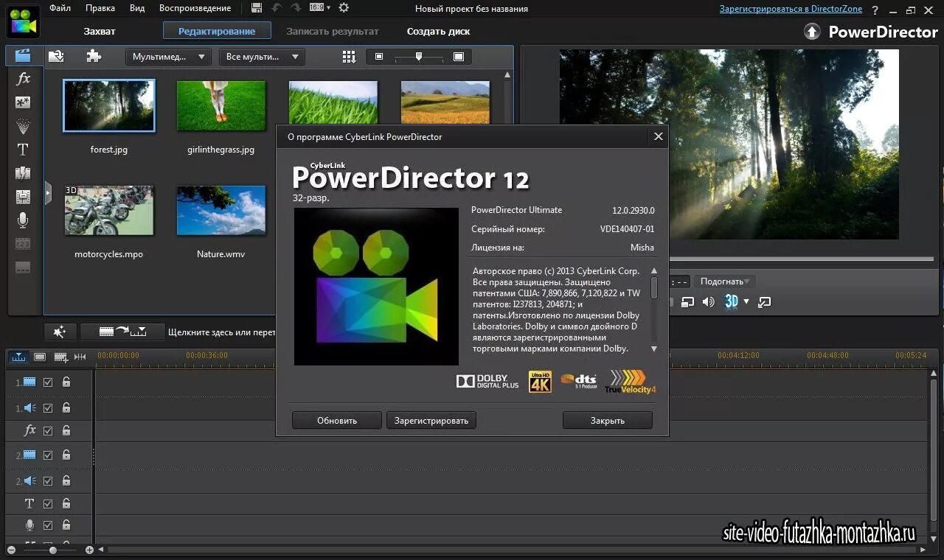This screenshot has width=944, height=560.
Task: Click the redo arrow icon
Action: pyautogui.click(x=296, y=8)
